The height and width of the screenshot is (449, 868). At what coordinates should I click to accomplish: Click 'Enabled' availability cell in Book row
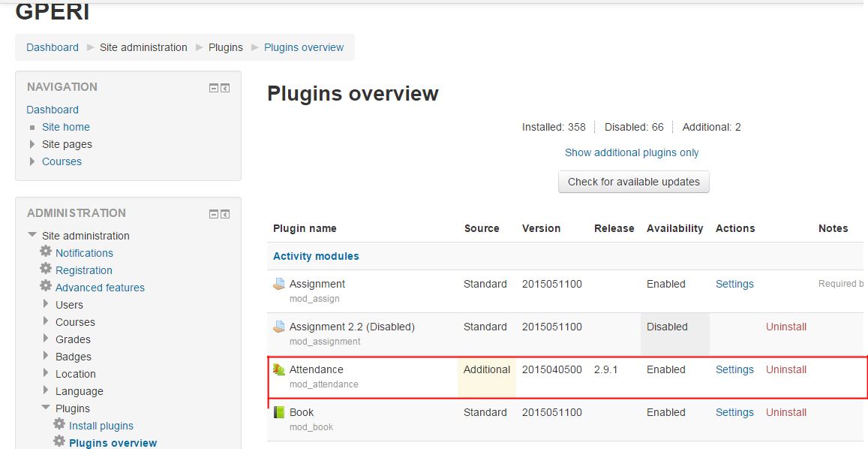coord(666,412)
